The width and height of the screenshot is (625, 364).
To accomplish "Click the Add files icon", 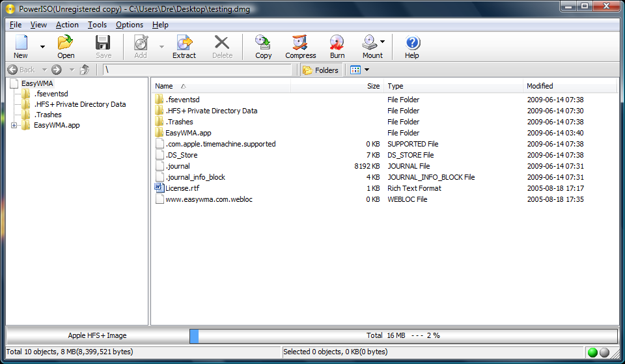I will point(141,43).
